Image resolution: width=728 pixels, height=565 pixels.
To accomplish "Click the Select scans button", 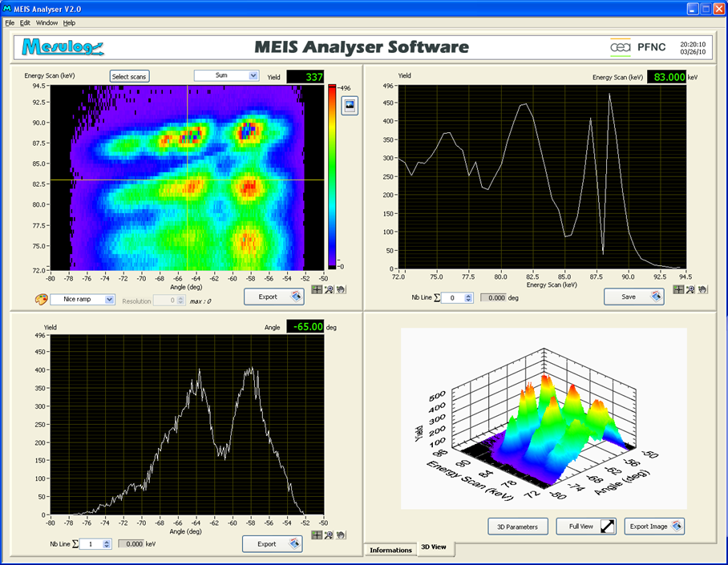I will (130, 77).
